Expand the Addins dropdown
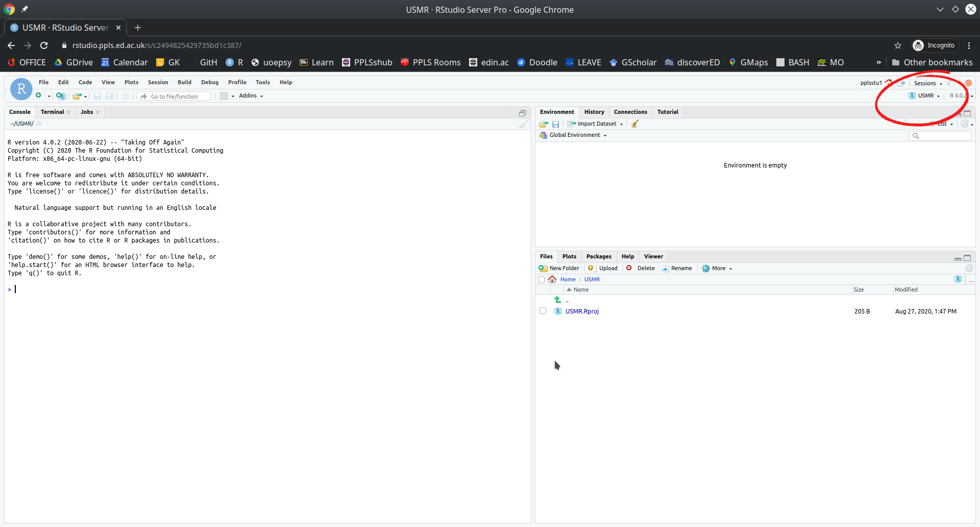 251,95
